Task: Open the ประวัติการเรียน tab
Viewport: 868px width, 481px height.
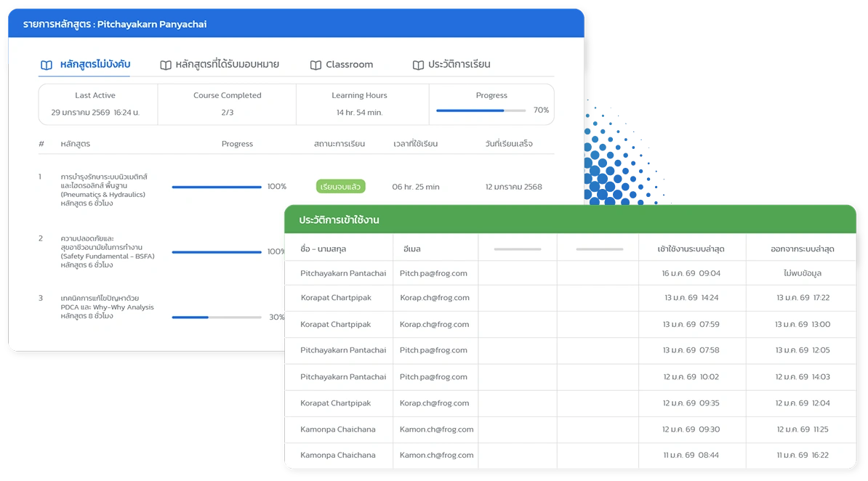Action: [459, 65]
